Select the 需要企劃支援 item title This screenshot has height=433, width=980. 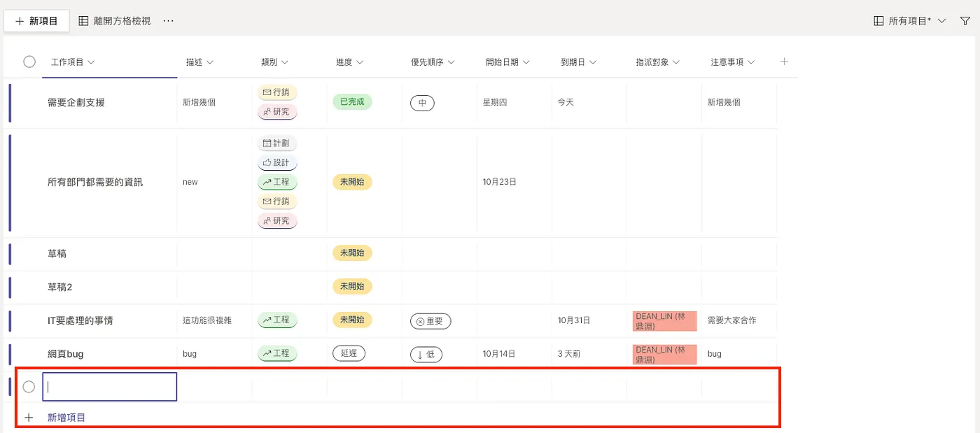[x=76, y=102]
